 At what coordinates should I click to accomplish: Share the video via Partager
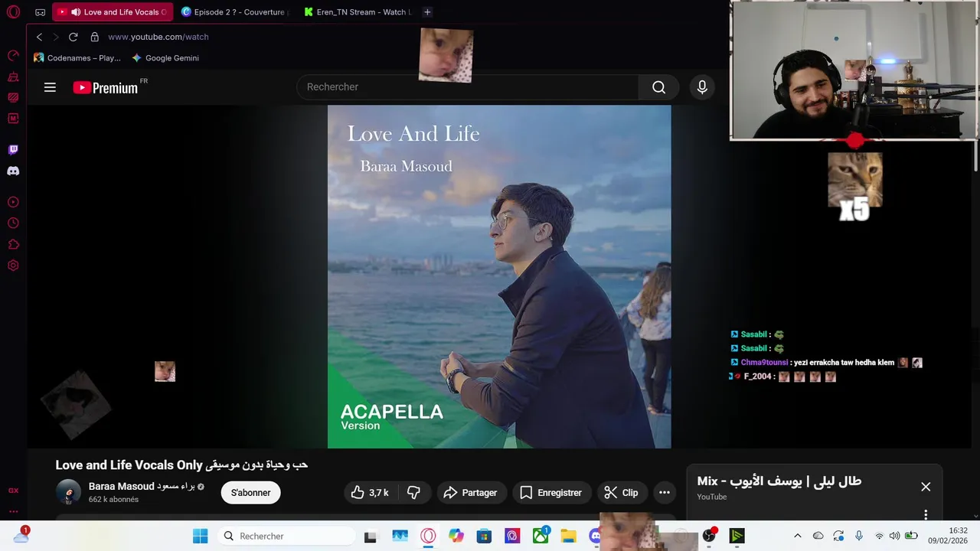tap(470, 493)
